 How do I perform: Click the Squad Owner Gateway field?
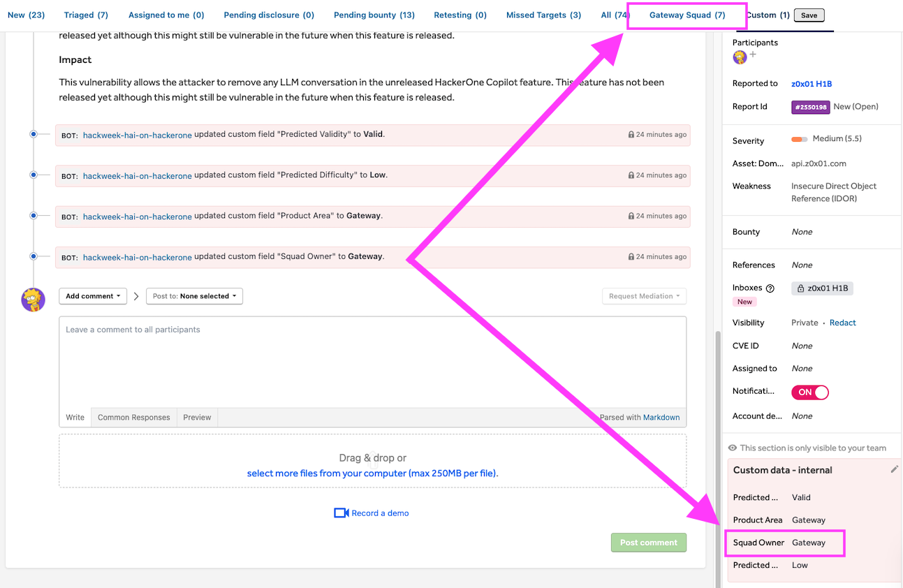coord(784,543)
